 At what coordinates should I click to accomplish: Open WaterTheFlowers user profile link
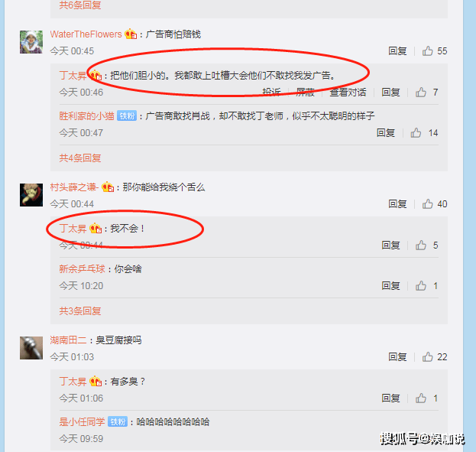(x=86, y=34)
